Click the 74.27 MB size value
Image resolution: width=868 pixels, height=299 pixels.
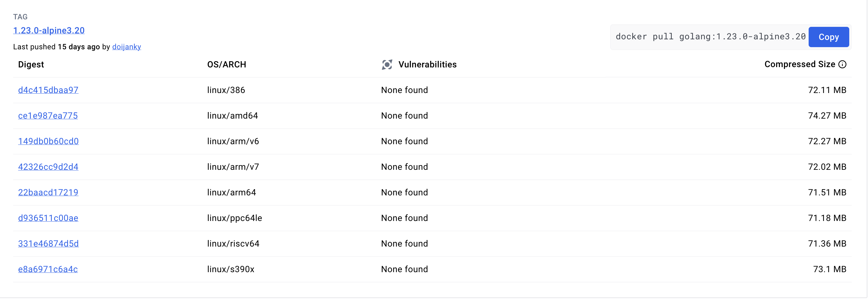click(x=827, y=115)
